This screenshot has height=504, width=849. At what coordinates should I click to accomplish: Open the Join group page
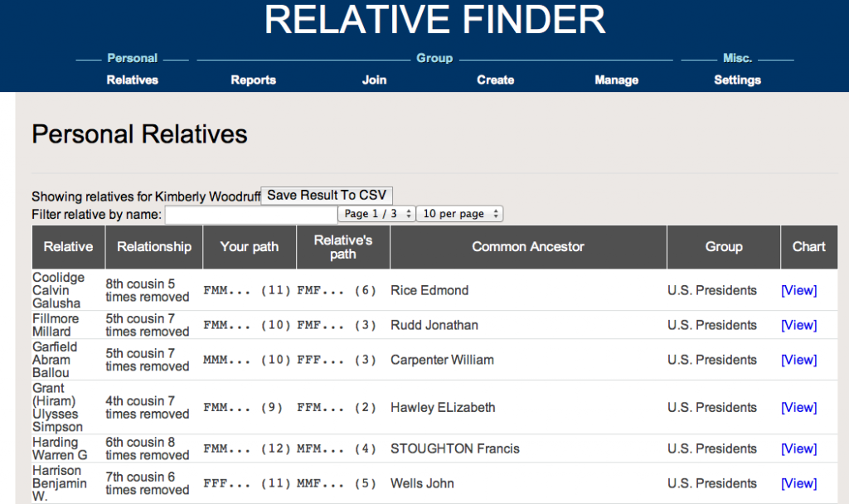(x=374, y=80)
